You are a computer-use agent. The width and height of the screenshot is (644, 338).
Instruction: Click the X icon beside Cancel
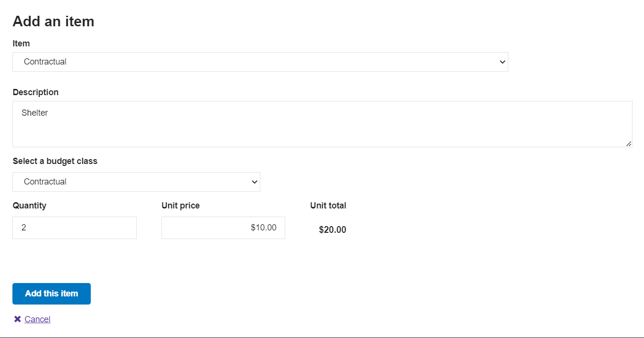[x=18, y=319]
